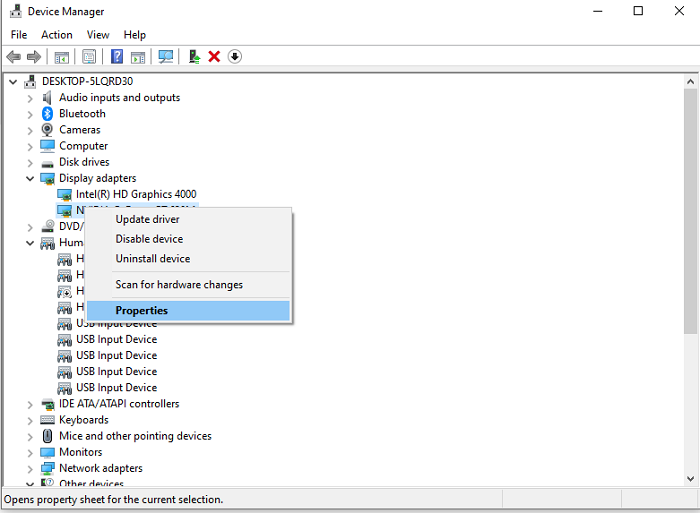
Task: Click the Monitors category icon
Action: tap(47, 452)
